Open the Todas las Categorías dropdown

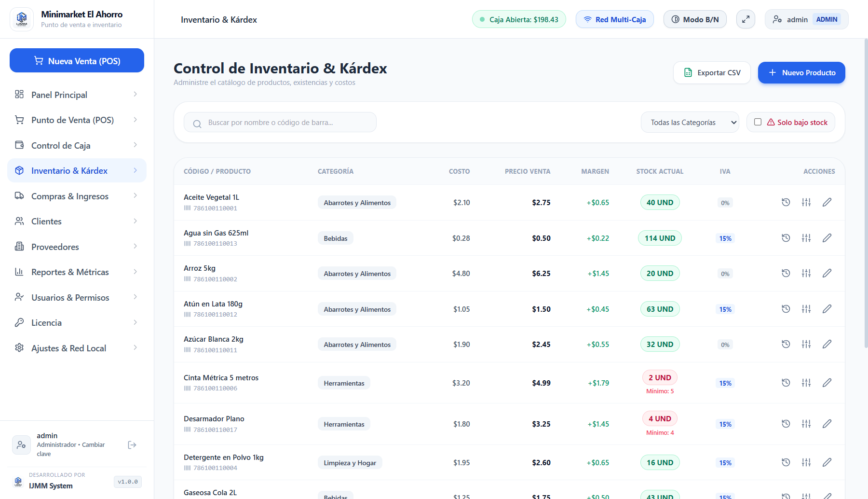(690, 123)
